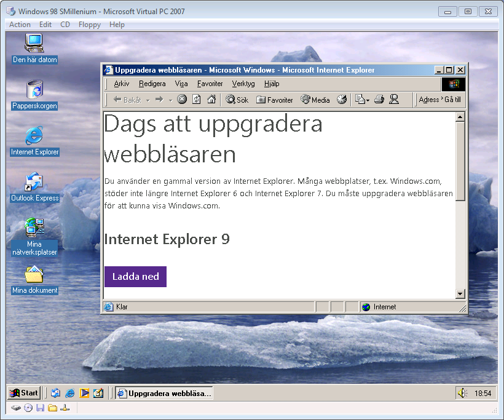Open Arkiv menu in Internet Explorer
This screenshot has width=504, height=420.
(x=122, y=84)
